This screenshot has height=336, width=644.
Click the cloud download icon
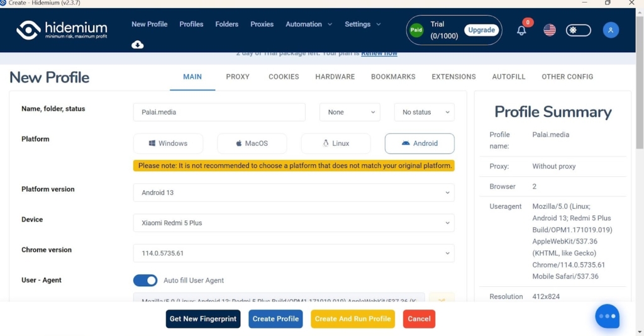point(137,44)
